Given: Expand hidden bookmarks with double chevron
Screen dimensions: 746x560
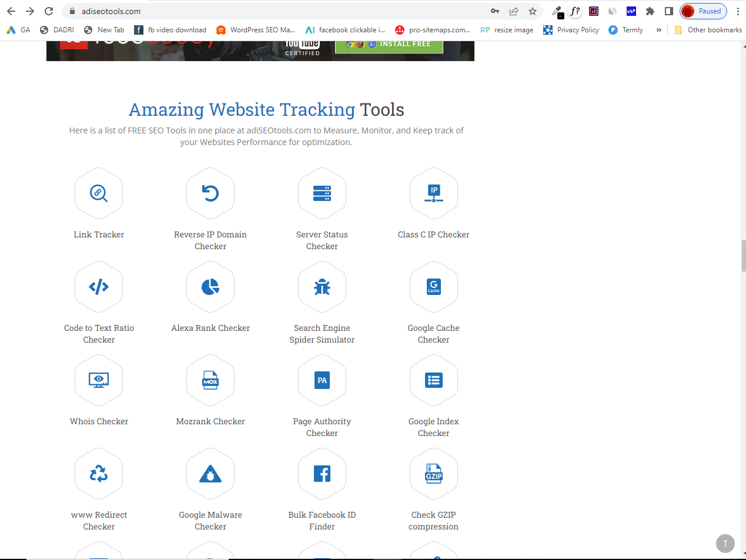Looking at the screenshot, I should tap(659, 30).
